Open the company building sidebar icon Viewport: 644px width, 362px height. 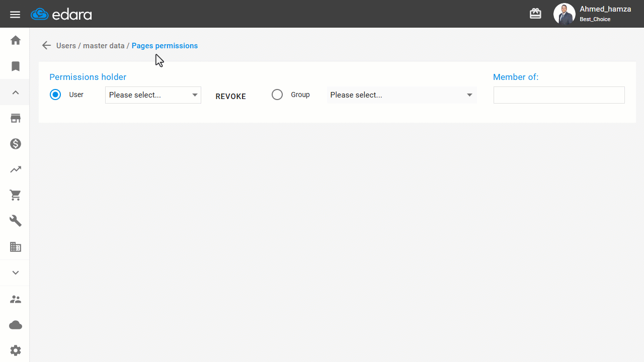(16, 247)
